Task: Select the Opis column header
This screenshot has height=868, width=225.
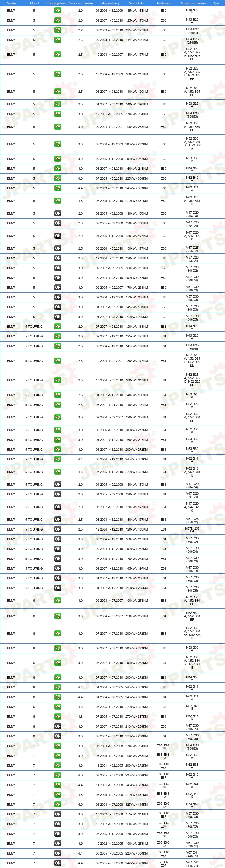Action: pyautogui.click(x=216, y=3)
